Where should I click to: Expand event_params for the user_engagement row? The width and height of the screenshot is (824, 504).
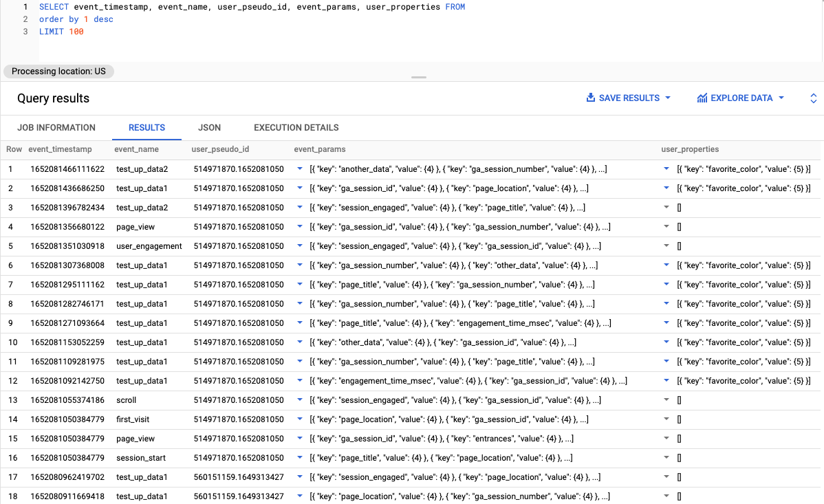tap(299, 245)
